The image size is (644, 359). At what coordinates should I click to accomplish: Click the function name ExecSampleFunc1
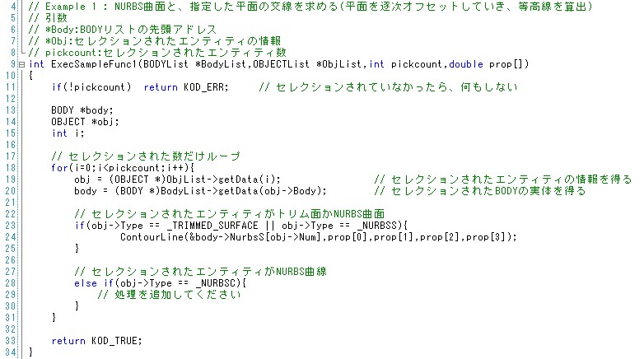(96, 64)
